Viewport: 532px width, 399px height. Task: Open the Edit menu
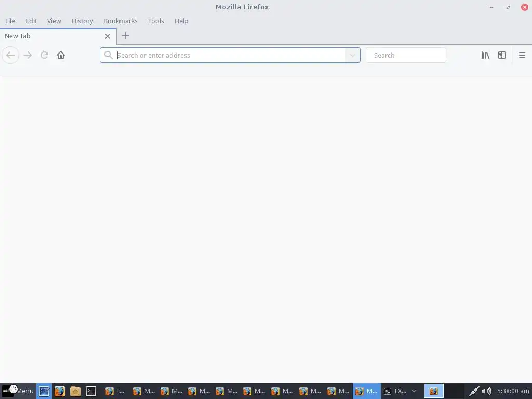pos(31,21)
